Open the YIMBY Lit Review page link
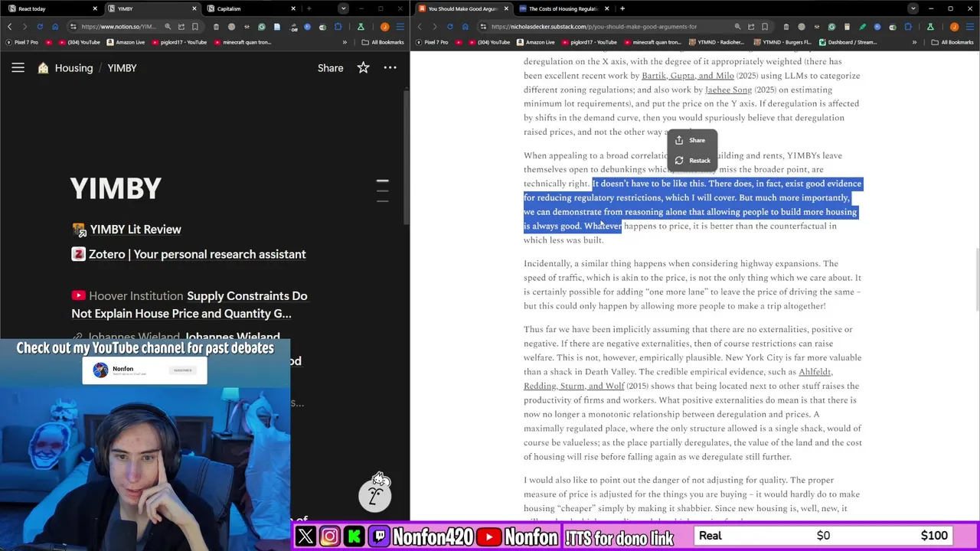 tap(136, 230)
